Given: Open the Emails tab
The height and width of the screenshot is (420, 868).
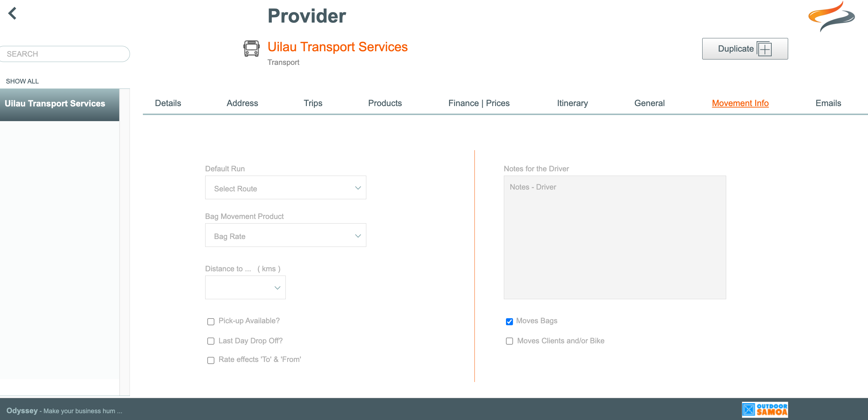Looking at the screenshot, I should [x=828, y=103].
